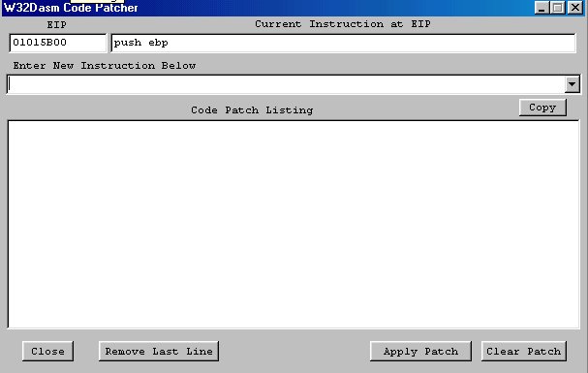The image size is (588, 373).
Task: Click the Enter New Instruction input box
Action: 286,84
